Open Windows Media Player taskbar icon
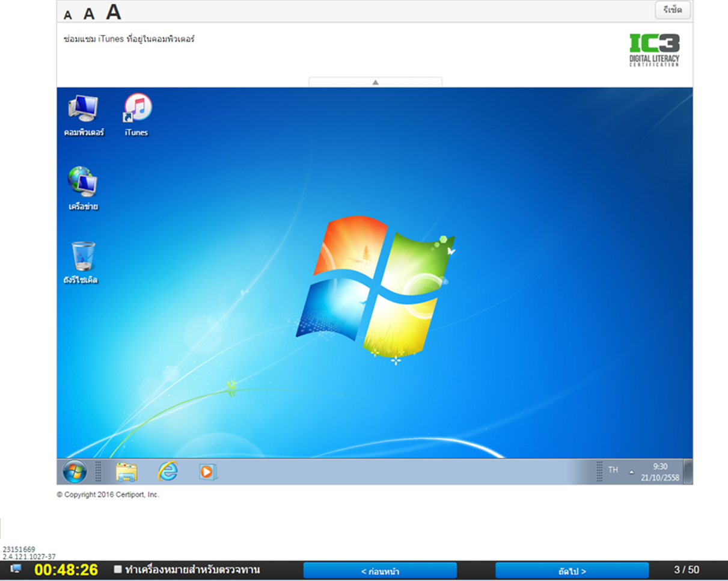The height and width of the screenshot is (581, 728). click(x=208, y=472)
